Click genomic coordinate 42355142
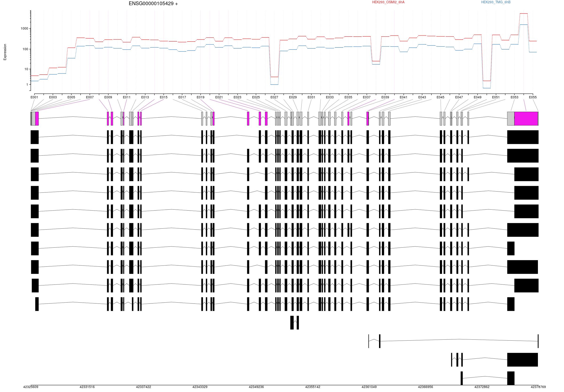Screen dimensions: 564x392 click(x=313, y=387)
